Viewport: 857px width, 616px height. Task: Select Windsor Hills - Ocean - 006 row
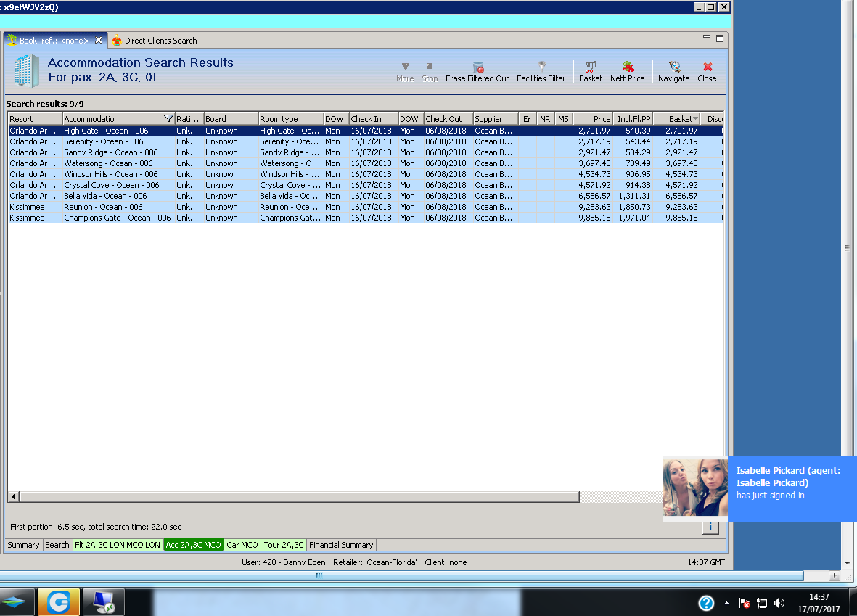click(x=365, y=174)
